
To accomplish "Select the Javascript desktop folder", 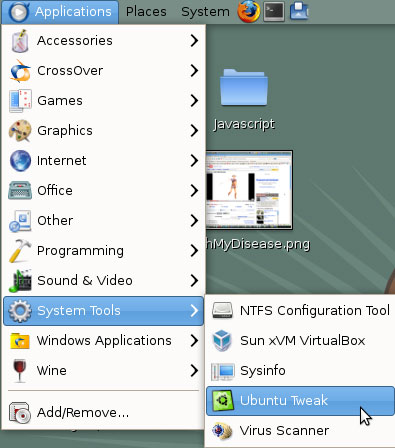I will tap(244, 87).
